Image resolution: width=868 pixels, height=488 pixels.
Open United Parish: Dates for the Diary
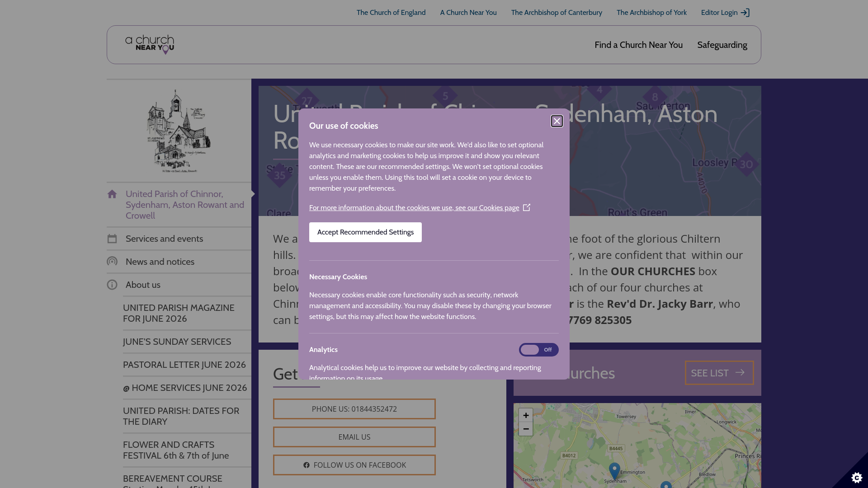point(181,416)
